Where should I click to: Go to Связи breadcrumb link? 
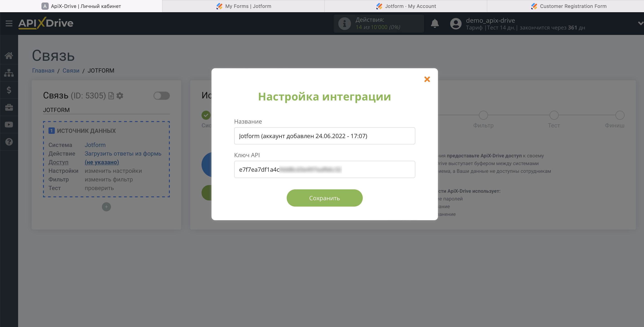[x=71, y=71]
